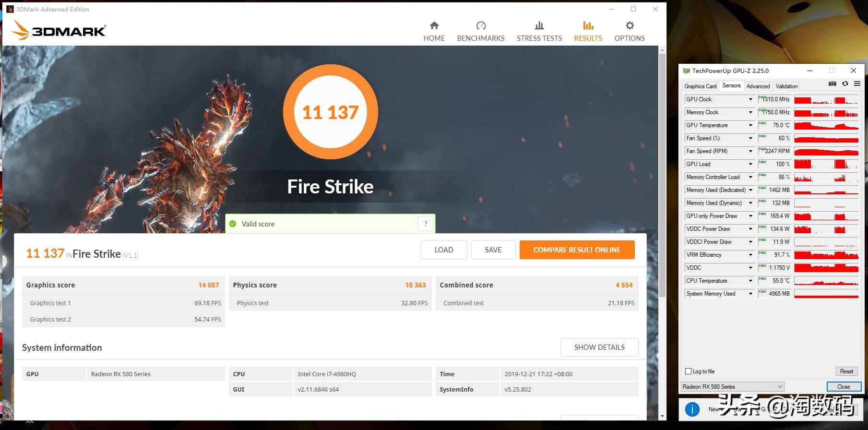The height and width of the screenshot is (430, 868).
Task: Select the Sensors tab in GPU-Z
Action: tap(731, 85)
